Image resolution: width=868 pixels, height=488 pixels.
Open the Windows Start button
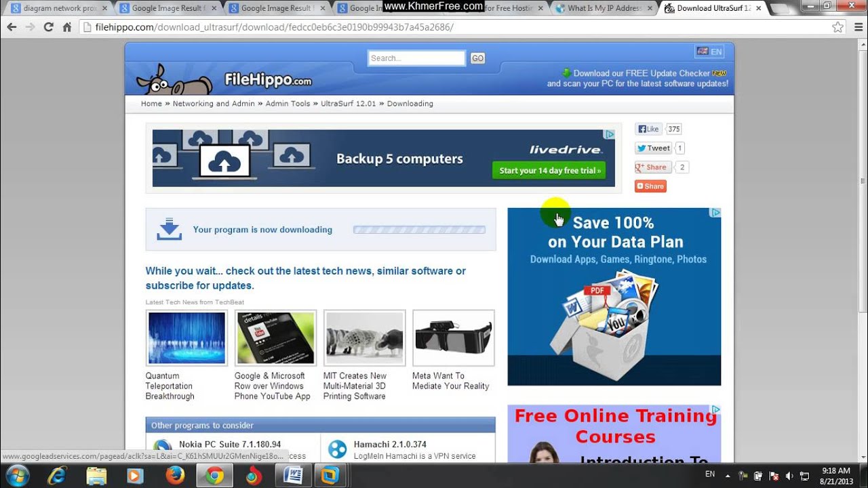click(x=16, y=476)
